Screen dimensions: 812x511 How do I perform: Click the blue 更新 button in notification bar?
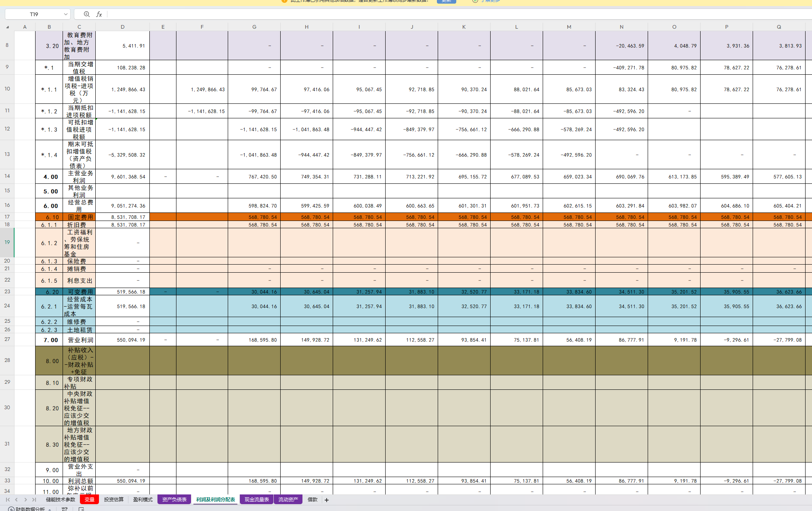click(x=446, y=1)
